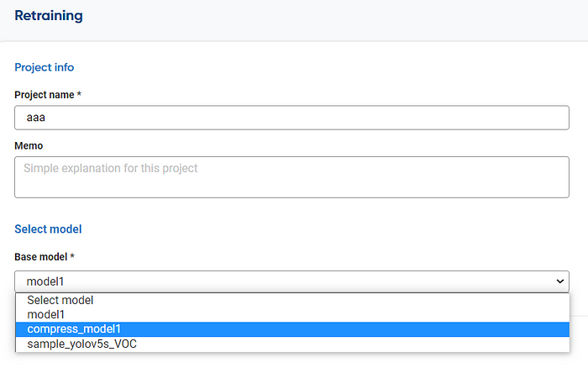Pick the model1 option in the list

(x=45, y=314)
